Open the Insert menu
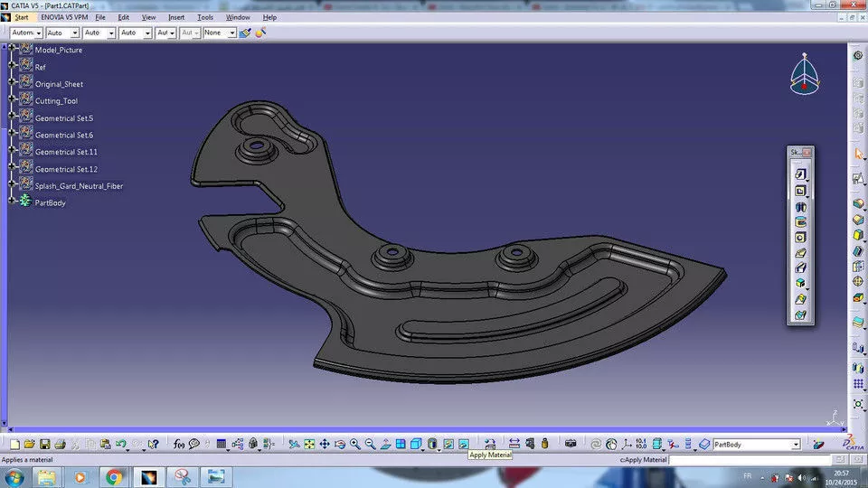The image size is (868, 488). coord(176,18)
